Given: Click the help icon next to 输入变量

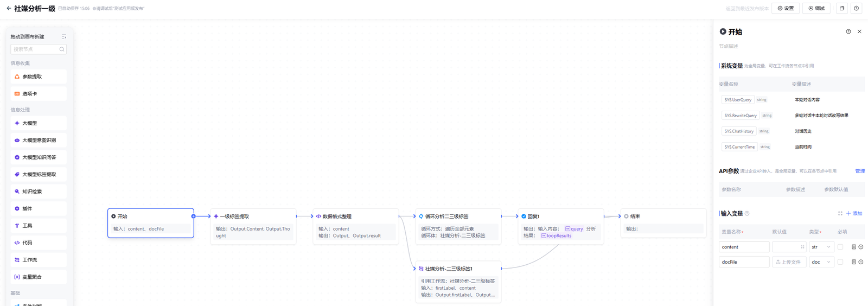Looking at the screenshot, I should pyautogui.click(x=747, y=214).
